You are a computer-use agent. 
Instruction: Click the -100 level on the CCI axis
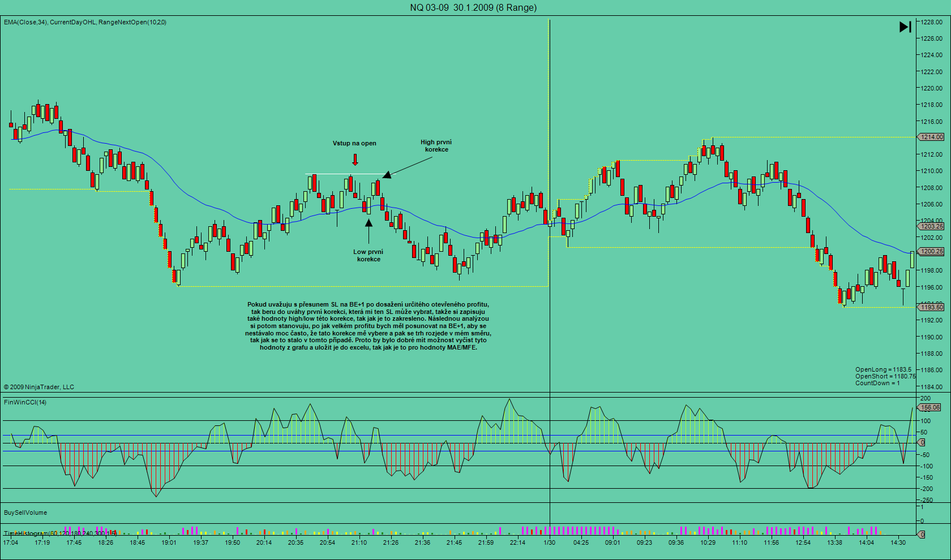[x=926, y=466]
